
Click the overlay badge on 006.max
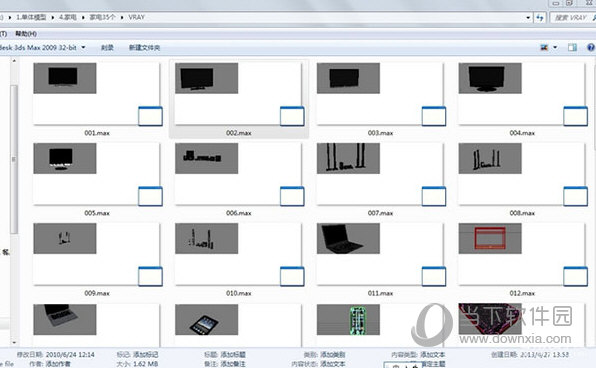tap(292, 197)
